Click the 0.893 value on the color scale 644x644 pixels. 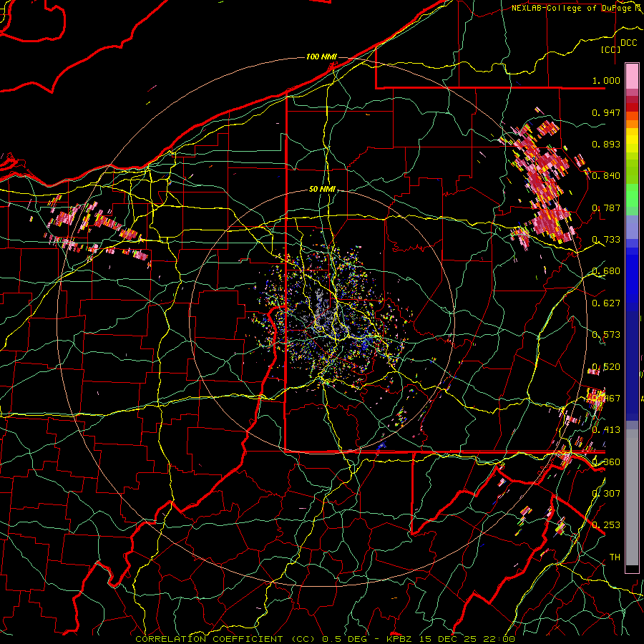[606, 144]
